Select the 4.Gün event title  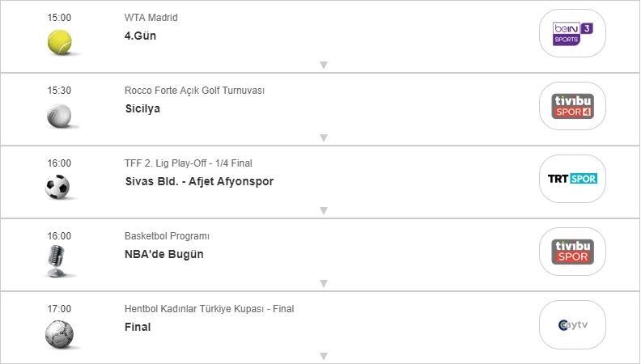pos(140,36)
